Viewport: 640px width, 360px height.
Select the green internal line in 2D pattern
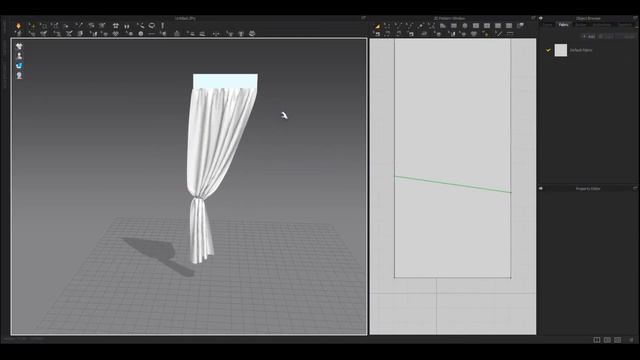click(x=453, y=184)
